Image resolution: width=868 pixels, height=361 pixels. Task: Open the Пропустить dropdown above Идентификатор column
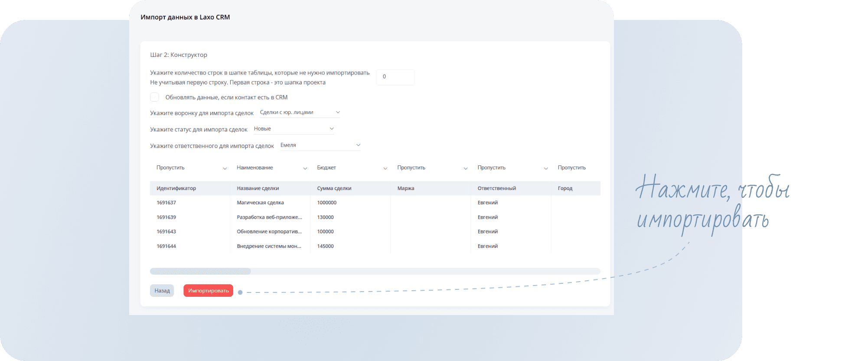(191, 168)
